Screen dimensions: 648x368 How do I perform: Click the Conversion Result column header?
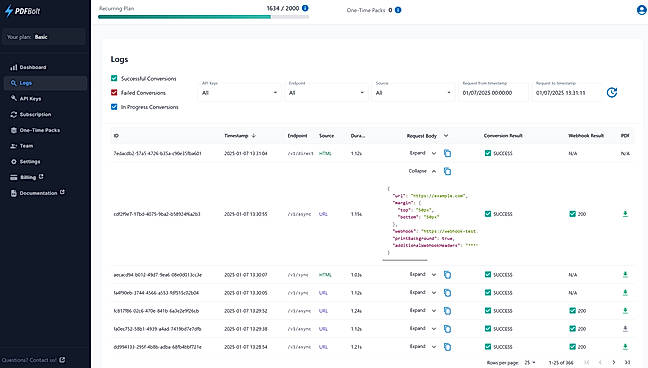click(x=503, y=136)
